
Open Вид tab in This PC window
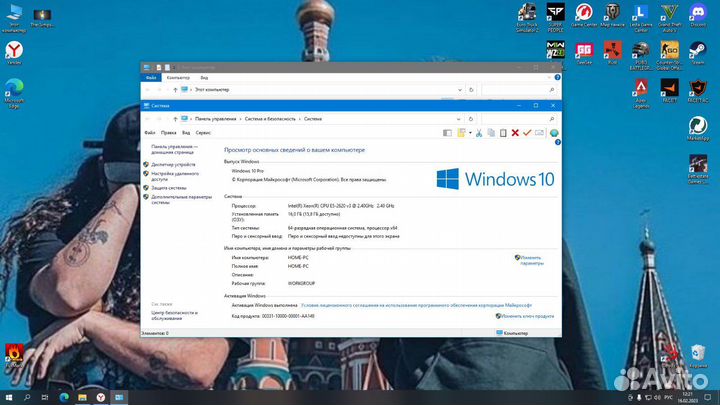tap(204, 78)
